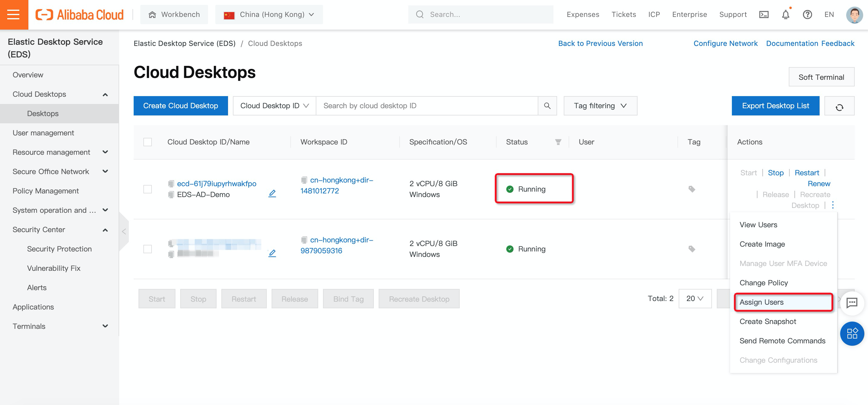Click the help question mark icon
Image resolution: width=868 pixels, height=405 pixels.
point(807,15)
